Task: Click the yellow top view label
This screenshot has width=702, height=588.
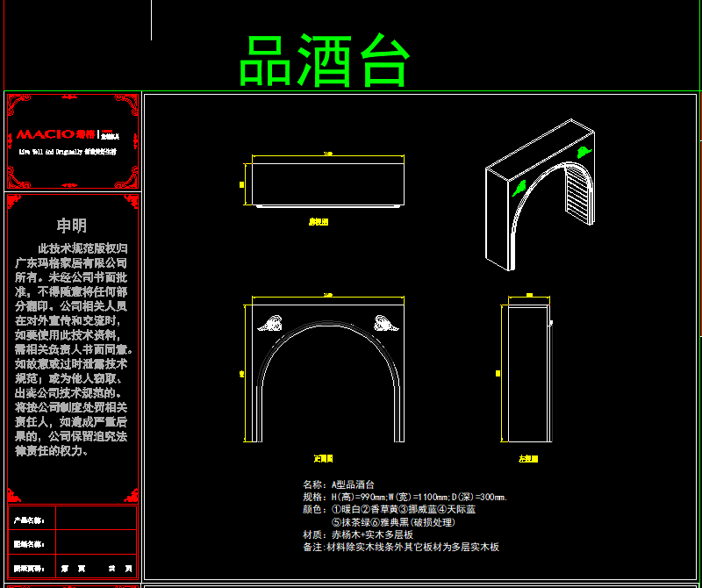Action: pyautogui.click(x=319, y=222)
